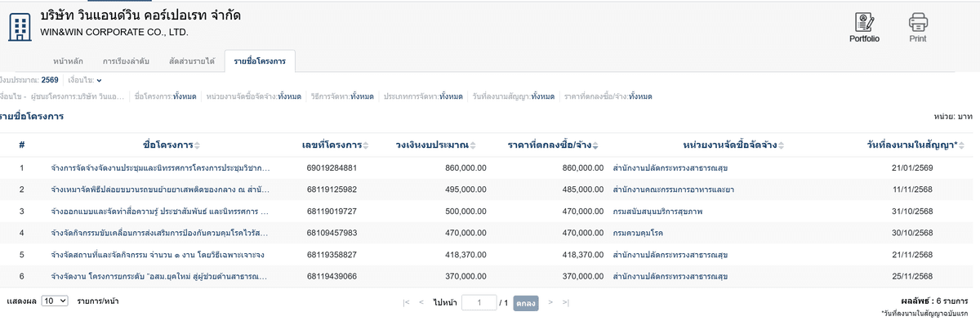Screen dimensions: 980x321
Task: Click budget amount 495,000.00
Action: [x=466, y=189]
